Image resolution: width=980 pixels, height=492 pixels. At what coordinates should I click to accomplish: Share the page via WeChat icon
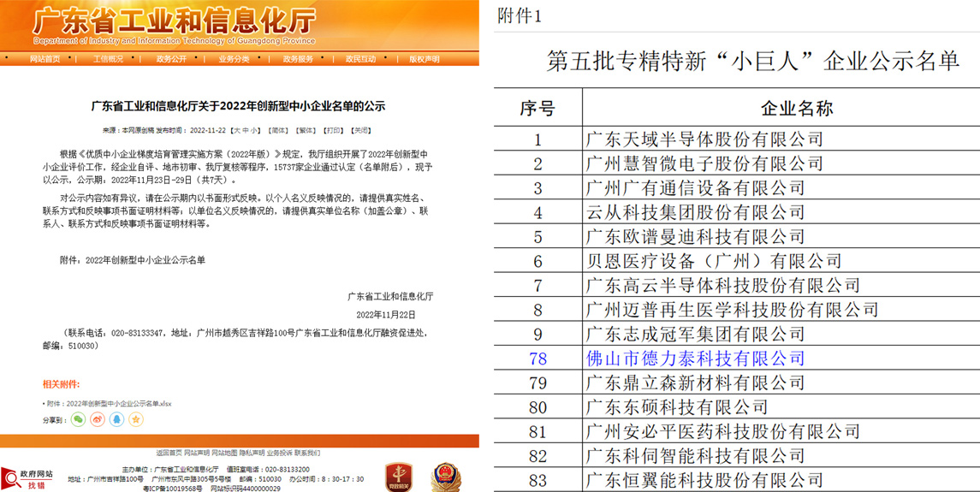point(78,419)
